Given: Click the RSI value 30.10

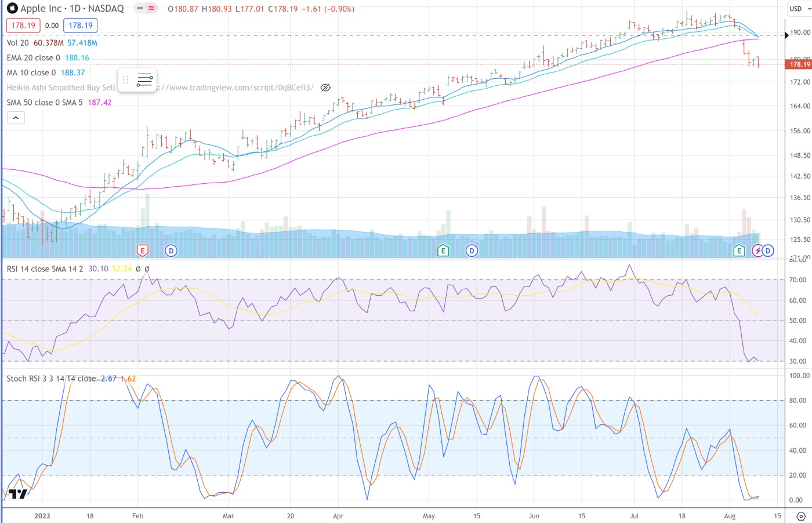Looking at the screenshot, I should [98, 269].
